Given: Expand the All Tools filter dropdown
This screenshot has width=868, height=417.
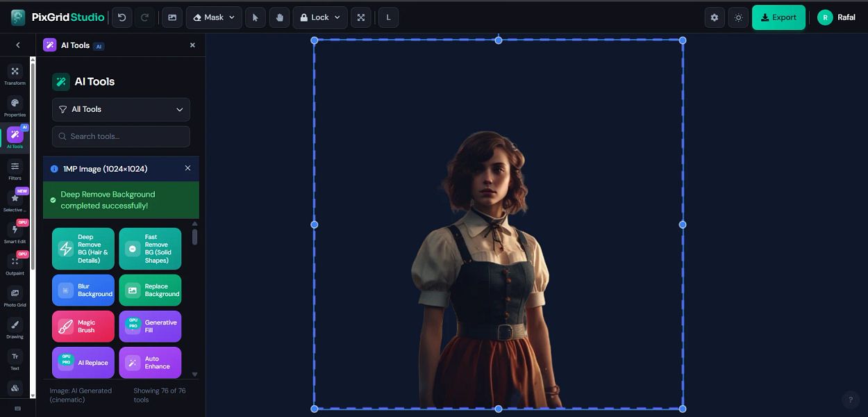Looking at the screenshot, I should click(121, 109).
